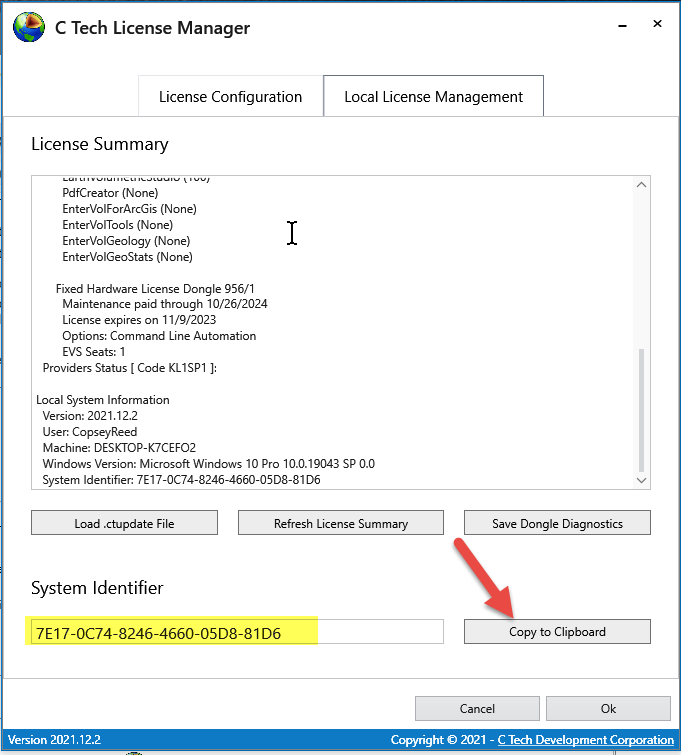Load a .ctupdate File
681x755 pixels.
[124, 523]
